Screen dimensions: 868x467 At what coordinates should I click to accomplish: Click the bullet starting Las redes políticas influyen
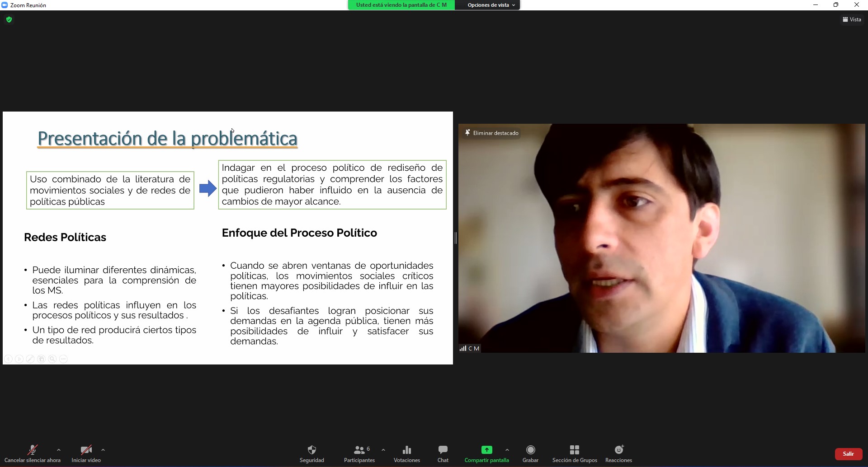[114, 310]
